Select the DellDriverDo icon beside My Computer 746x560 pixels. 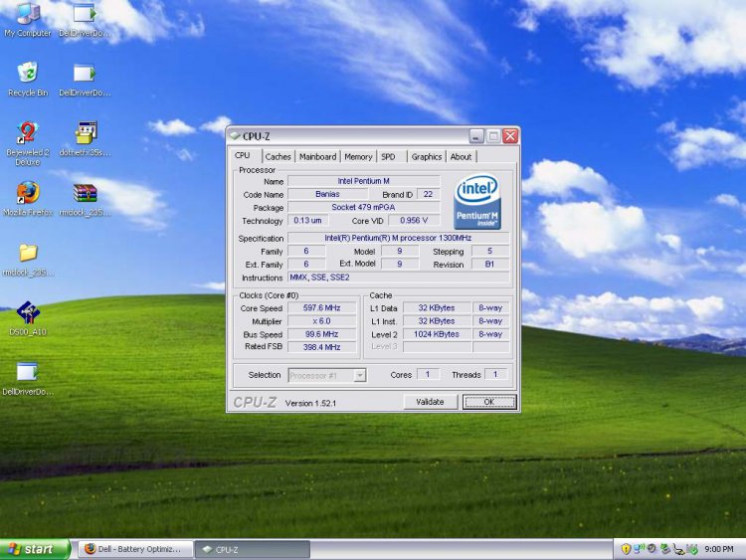click(x=85, y=19)
